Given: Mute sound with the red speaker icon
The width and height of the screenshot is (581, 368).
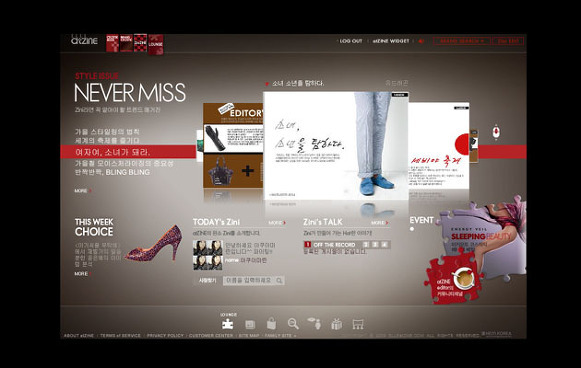Looking at the screenshot, I should [421, 41].
